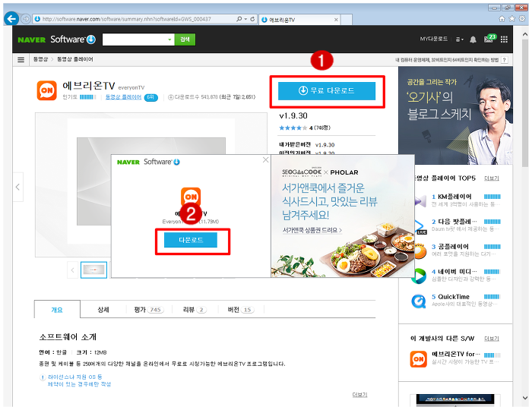The image size is (532, 410).
Task: Open the notifications bell icon
Action: [x=473, y=39]
